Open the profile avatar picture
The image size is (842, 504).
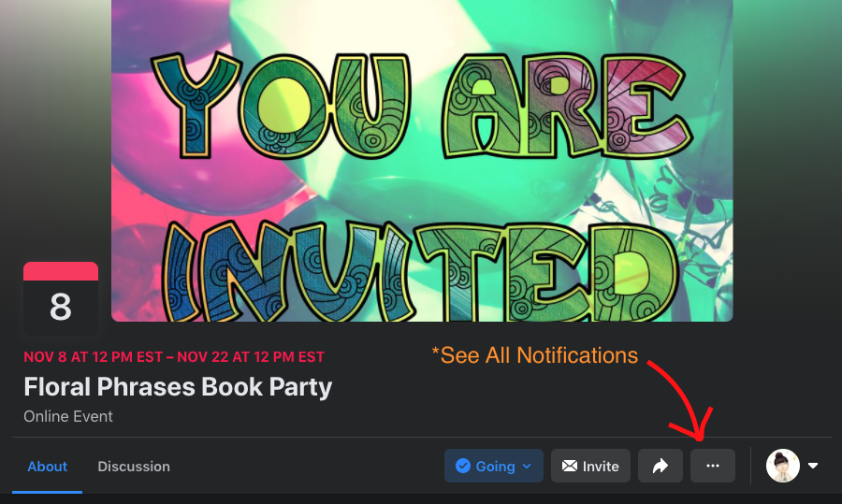pos(783,466)
